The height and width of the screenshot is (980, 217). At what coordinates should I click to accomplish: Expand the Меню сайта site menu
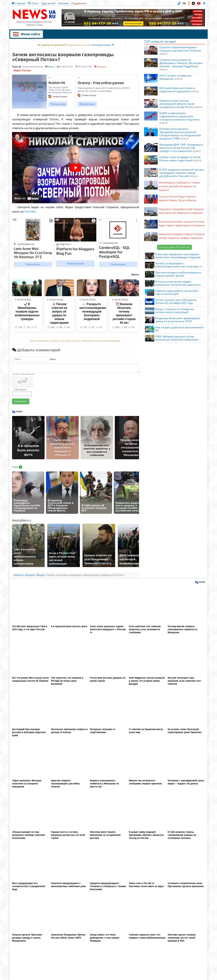pos(26,34)
